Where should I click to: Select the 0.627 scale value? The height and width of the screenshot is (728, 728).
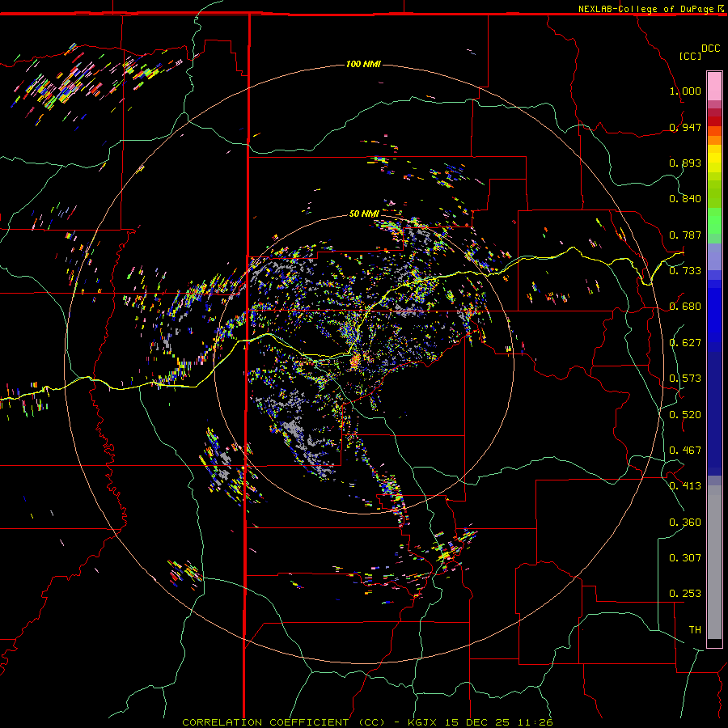[685, 343]
